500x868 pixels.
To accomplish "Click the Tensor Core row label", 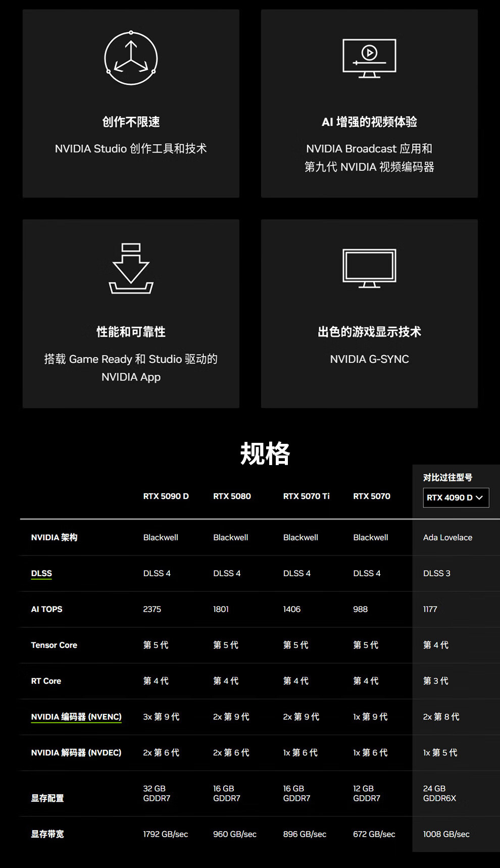I will [54, 645].
